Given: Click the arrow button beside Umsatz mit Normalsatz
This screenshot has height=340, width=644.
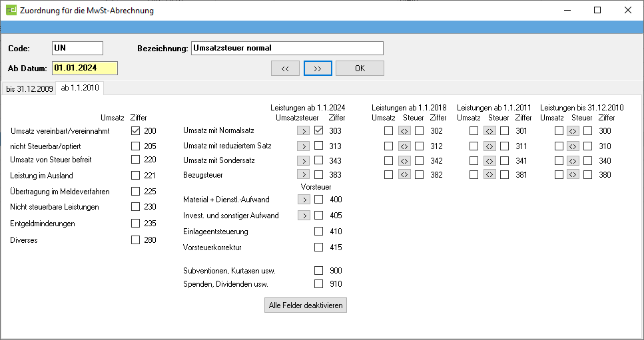Looking at the screenshot, I should tap(304, 131).
